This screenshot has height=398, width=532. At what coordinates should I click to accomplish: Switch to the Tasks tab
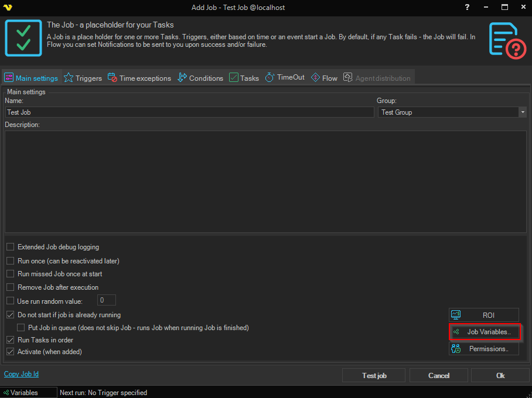(244, 78)
